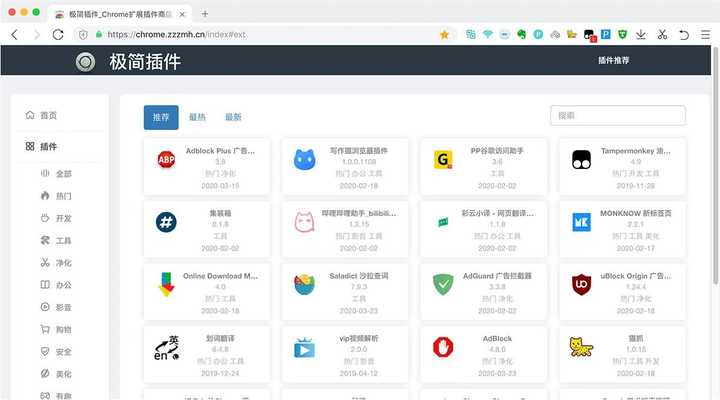Screen dimensions: 720x400
Task: Open the Evernote elephant extension
Action: click(x=522, y=34)
